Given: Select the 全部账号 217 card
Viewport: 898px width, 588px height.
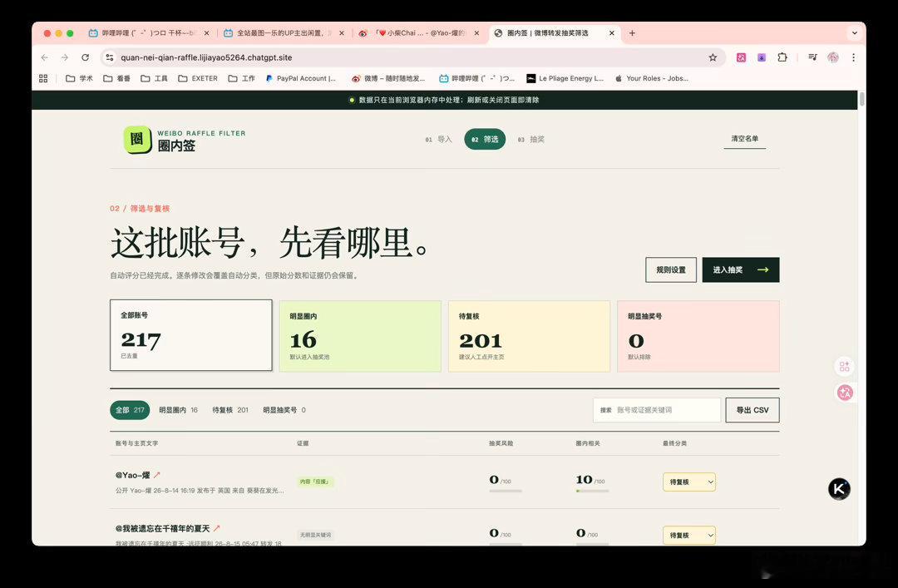Looking at the screenshot, I should pyautogui.click(x=190, y=335).
